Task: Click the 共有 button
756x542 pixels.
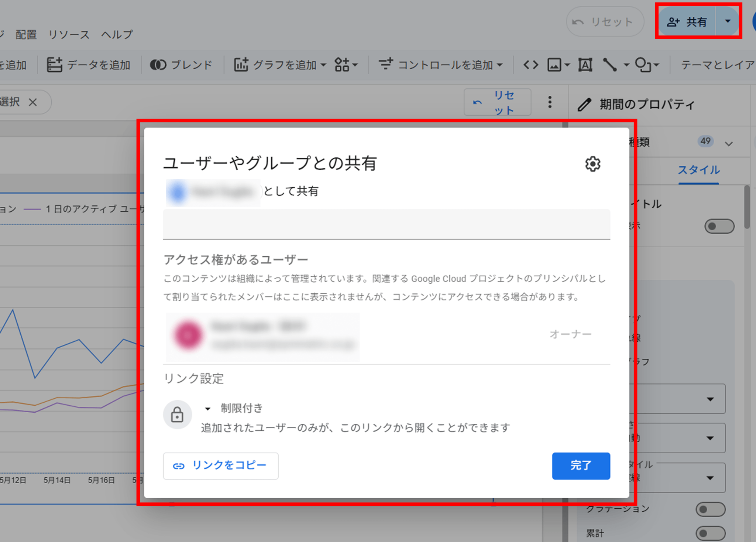Action: 687,21
